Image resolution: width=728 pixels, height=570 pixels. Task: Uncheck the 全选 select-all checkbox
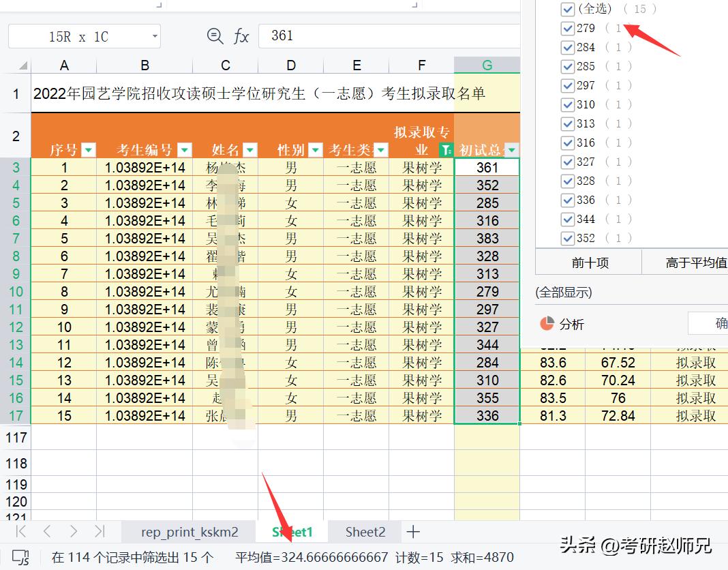coord(568,9)
